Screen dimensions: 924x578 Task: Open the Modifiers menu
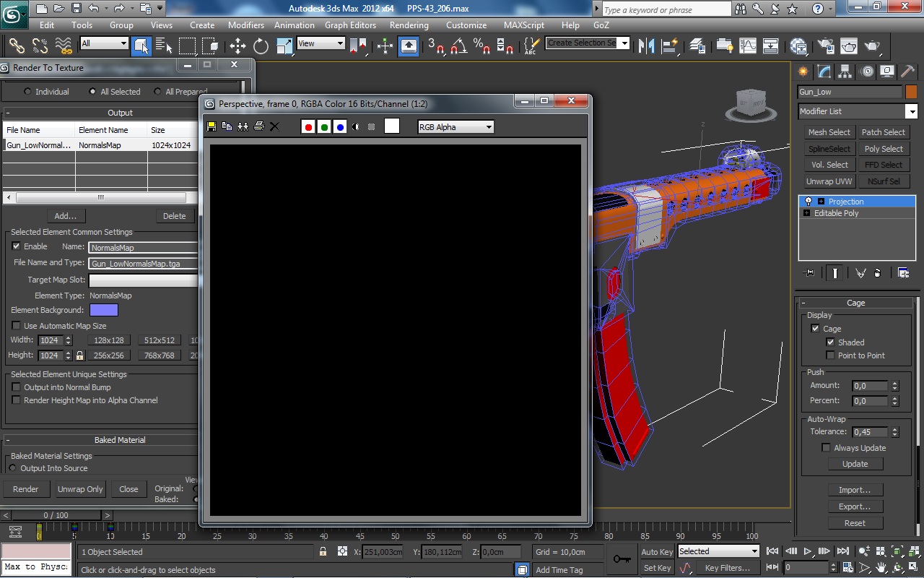[x=246, y=25]
